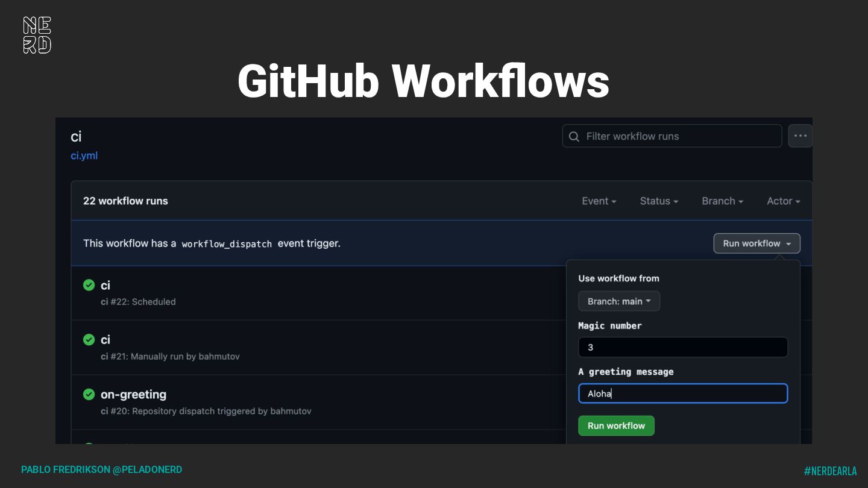Open the ci run #22 Scheduled
Image resolution: width=868 pixels, height=488 pixels.
point(105,285)
